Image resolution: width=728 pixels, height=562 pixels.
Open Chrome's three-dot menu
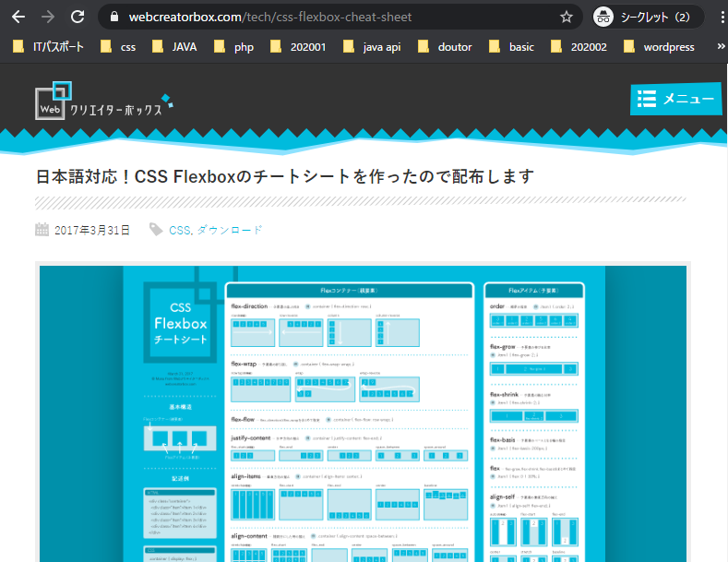[722, 18]
